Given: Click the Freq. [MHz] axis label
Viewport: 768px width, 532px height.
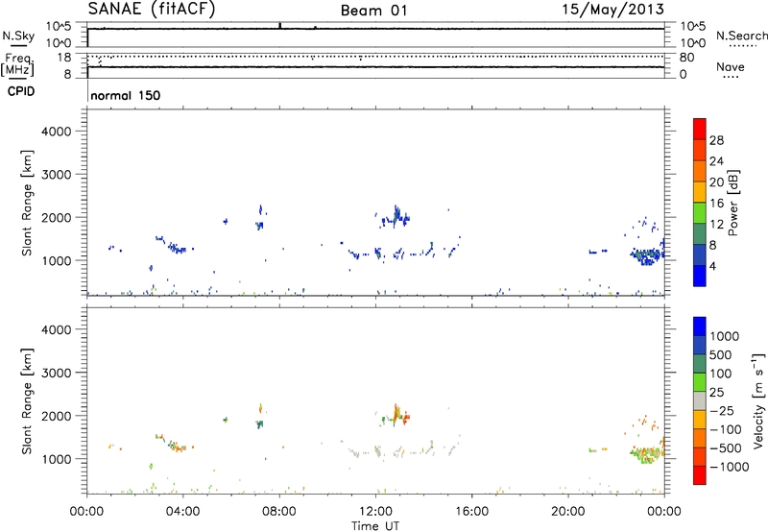Looking at the screenshot, I should pyautogui.click(x=17, y=64).
